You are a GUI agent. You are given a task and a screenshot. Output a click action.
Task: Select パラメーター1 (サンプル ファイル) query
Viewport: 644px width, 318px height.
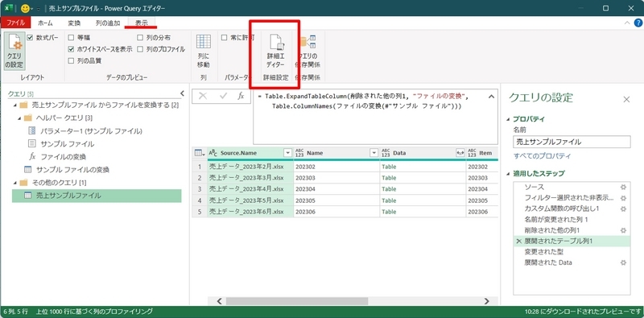pyautogui.click(x=91, y=131)
